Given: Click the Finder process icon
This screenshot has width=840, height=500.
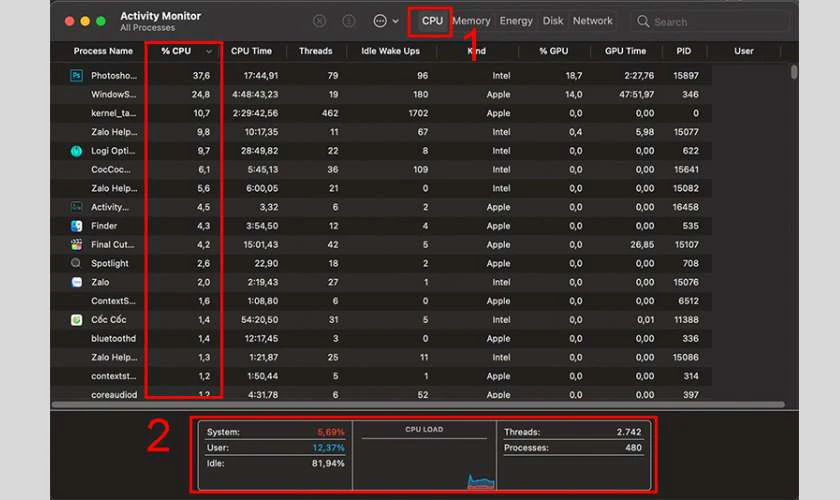Looking at the screenshot, I should [76, 226].
